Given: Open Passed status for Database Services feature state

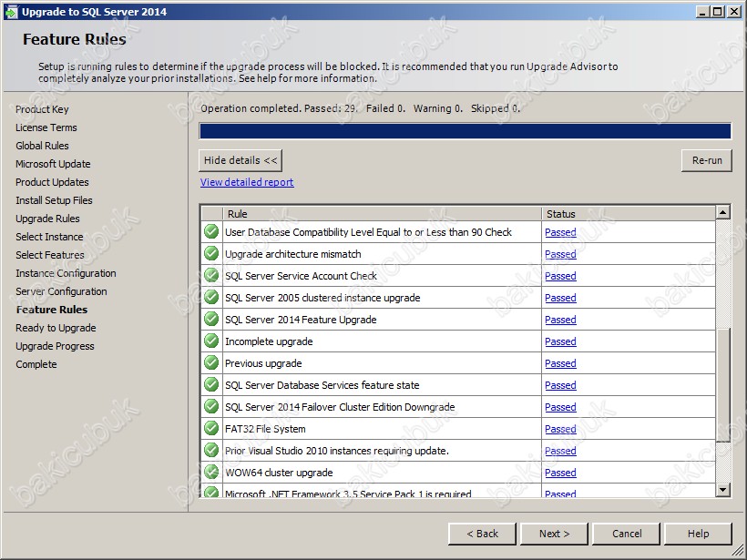Looking at the screenshot, I should tap(560, 385).
